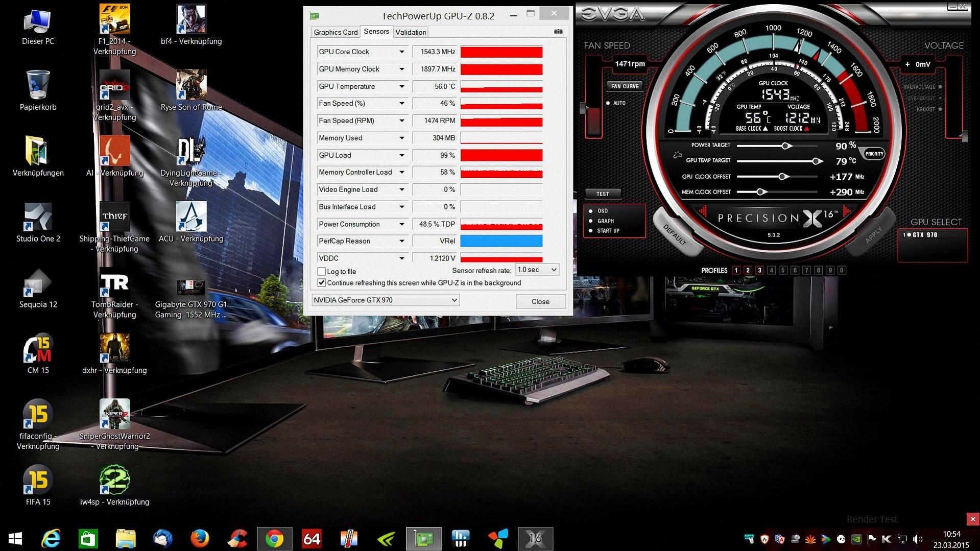Screen dimensions: 980x551
Task: Switch to the Validation tab
Action: tap(411, 32)
